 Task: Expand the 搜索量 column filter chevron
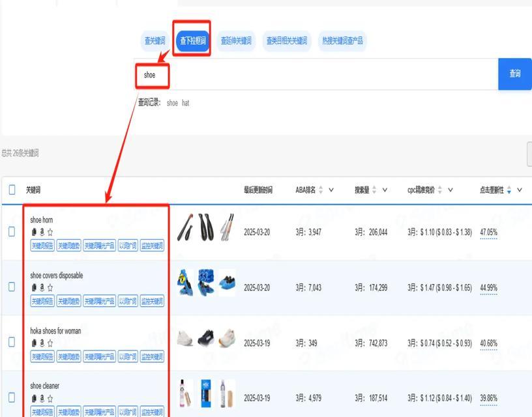point(385,190)
